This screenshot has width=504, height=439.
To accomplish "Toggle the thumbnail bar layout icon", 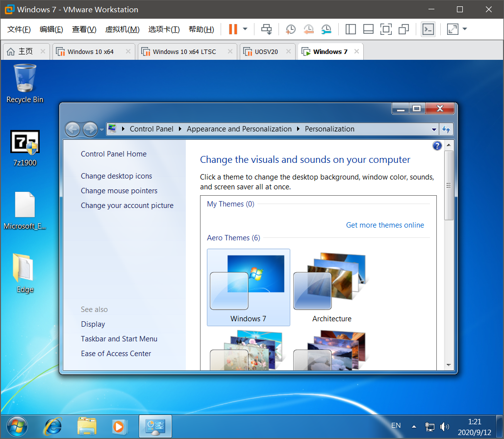I will [x=368, y=29].
